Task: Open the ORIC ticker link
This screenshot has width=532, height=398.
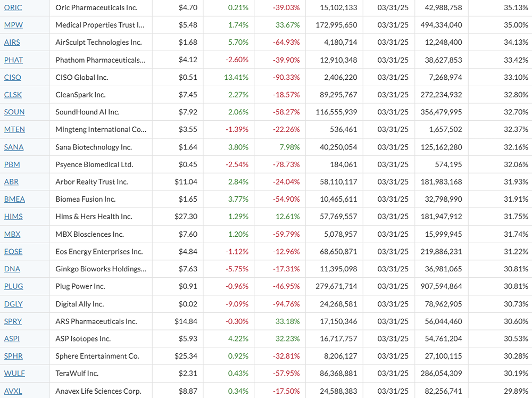Action: [13, 7]
